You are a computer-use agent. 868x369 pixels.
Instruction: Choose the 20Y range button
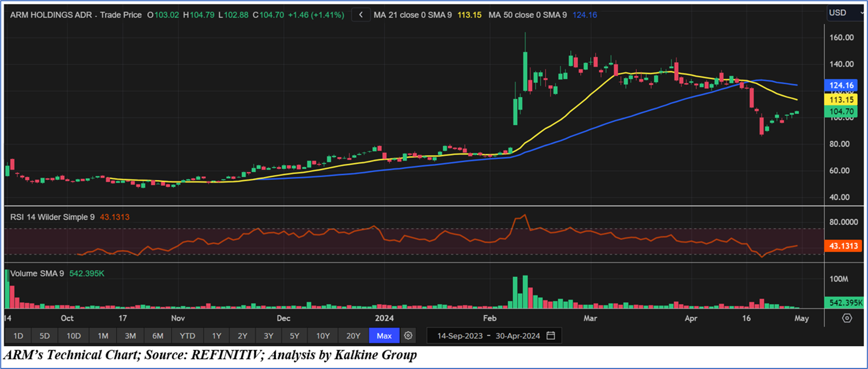[353, 336]
